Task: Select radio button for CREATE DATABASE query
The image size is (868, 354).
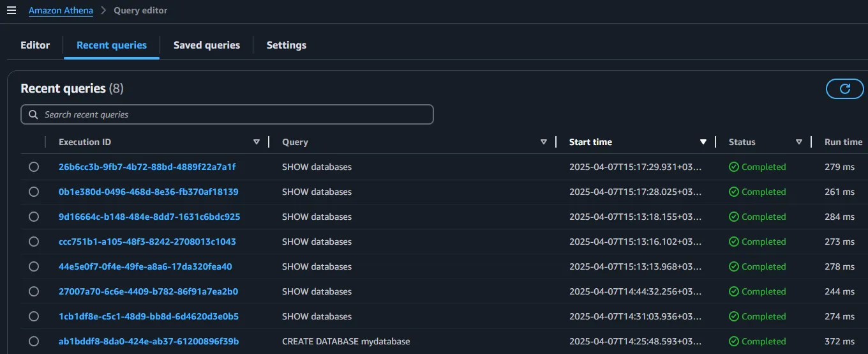Action: coord(34,341)
